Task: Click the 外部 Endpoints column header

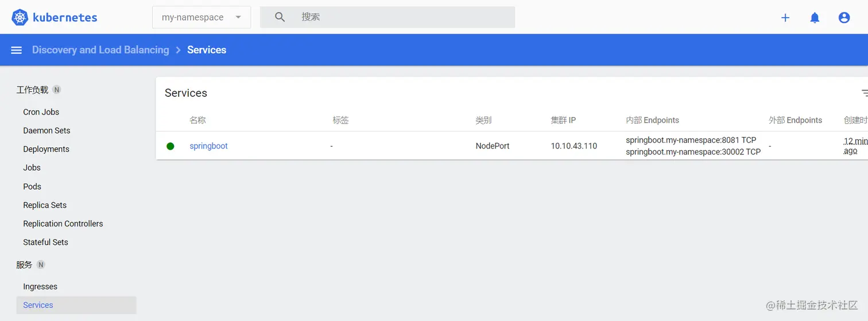Action: (795, 120)
